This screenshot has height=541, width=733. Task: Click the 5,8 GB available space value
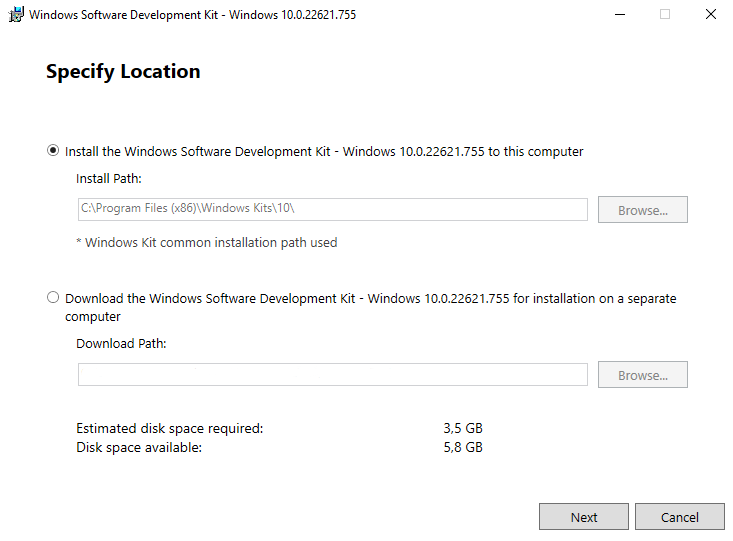(x=463, y=447)
